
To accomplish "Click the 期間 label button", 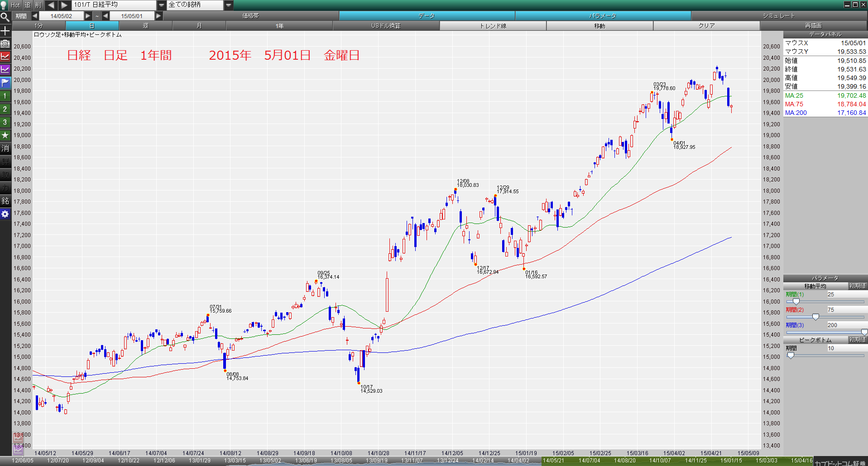I will point(21,16).
